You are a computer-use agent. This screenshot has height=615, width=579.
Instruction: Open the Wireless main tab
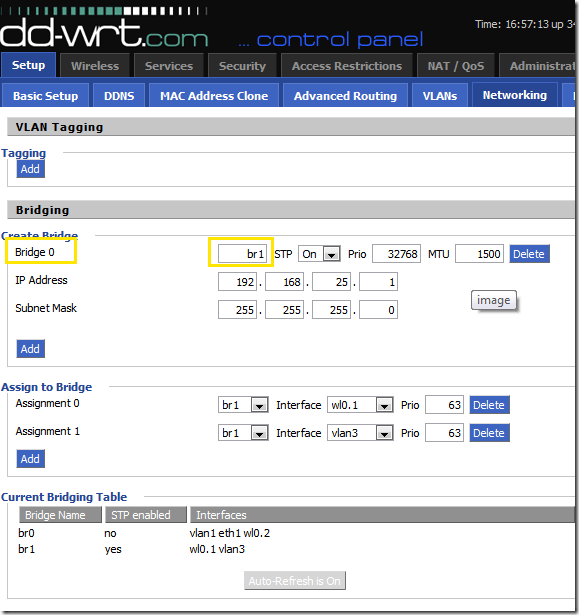[95, 66]
